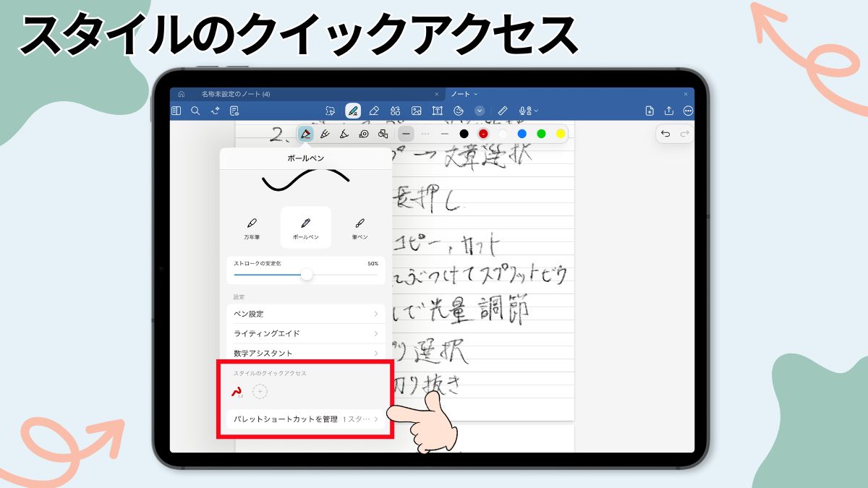Select the text box tool
The width and height of the screenshot is (868, 488).
point(437,111)
